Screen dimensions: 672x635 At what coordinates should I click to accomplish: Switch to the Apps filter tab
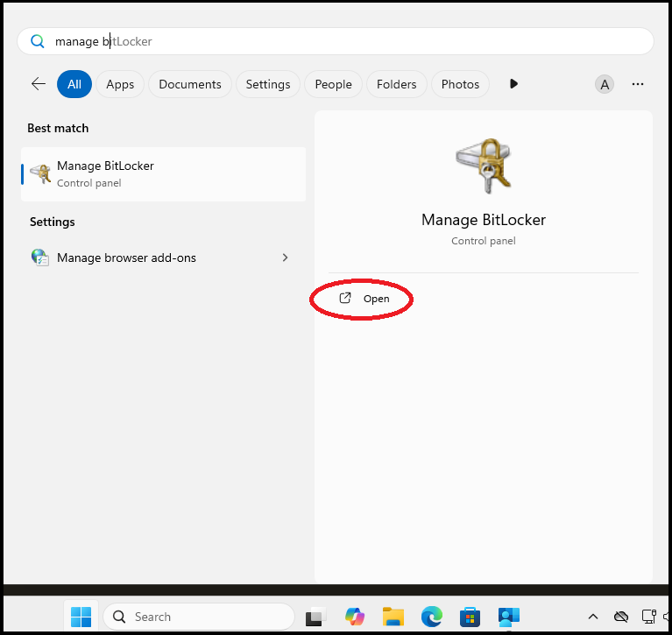tap(120, 84)
